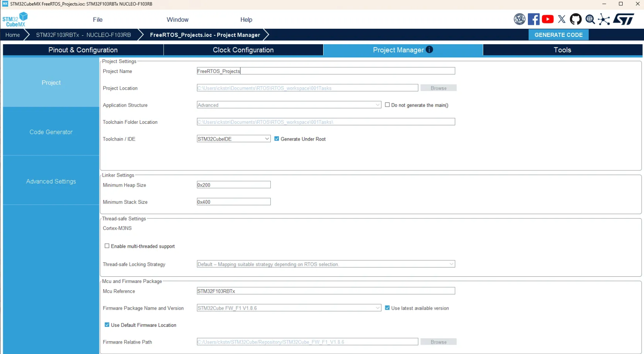The height and width of the screenshot is (354, 644).
Task: Click STM32F103RBTx - NUCLEO-F103RB breadcrumb
Action: click(84, 35)
